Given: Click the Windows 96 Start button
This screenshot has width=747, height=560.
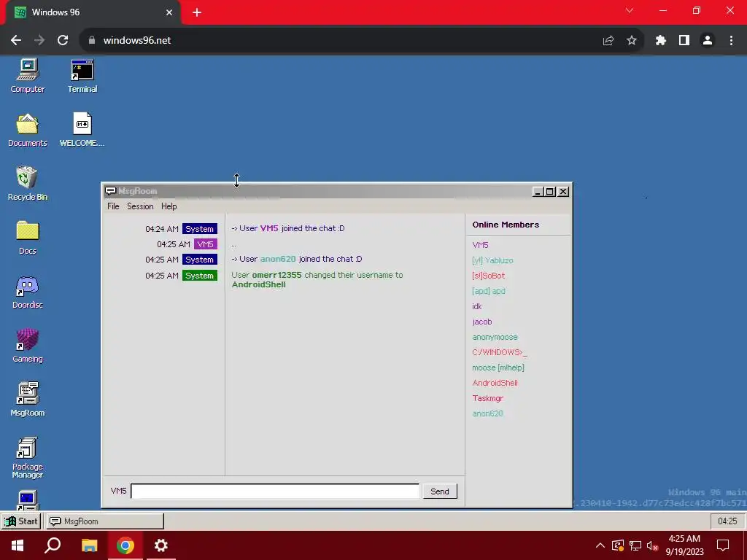Looking at the screenshot, I should point(21,521).
